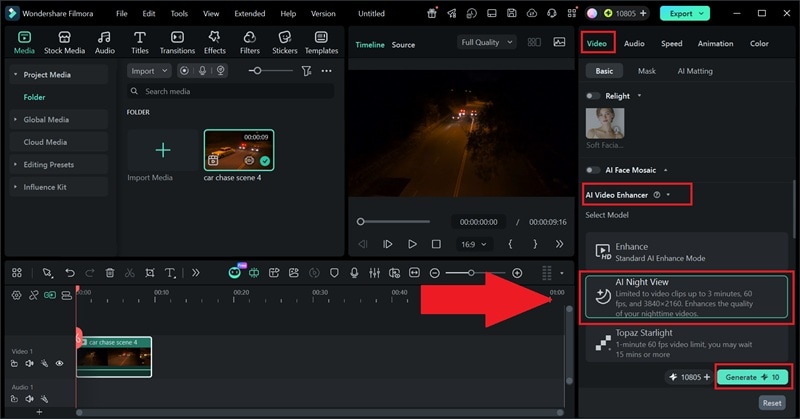800x419 pixels.
Task: Lock the Audio 1 track
Action: pyautogui.click(x=14, y=399)
